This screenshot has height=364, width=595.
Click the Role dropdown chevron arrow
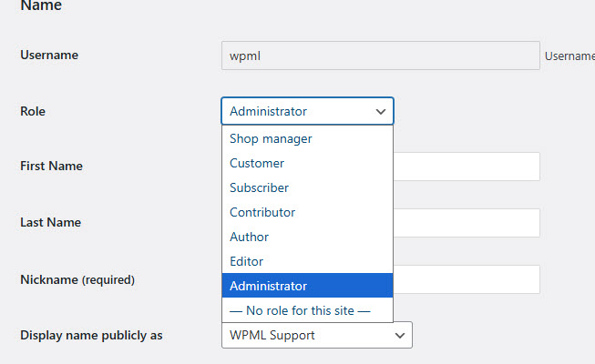[381, 111]
